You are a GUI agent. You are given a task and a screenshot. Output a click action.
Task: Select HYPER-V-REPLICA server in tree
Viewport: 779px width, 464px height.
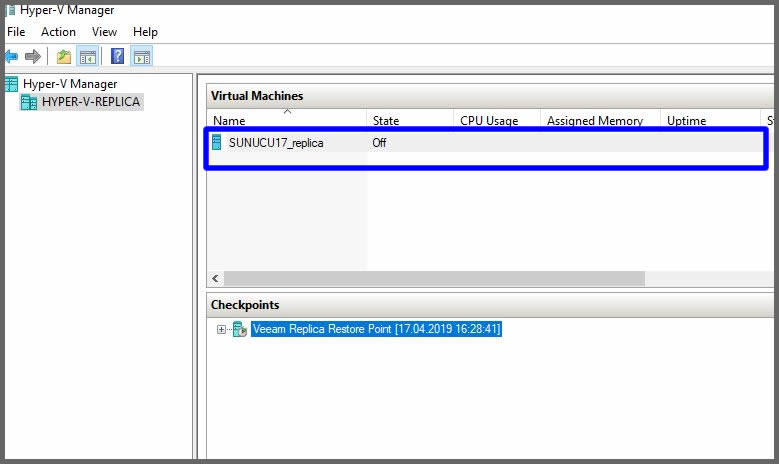(90, 102)
